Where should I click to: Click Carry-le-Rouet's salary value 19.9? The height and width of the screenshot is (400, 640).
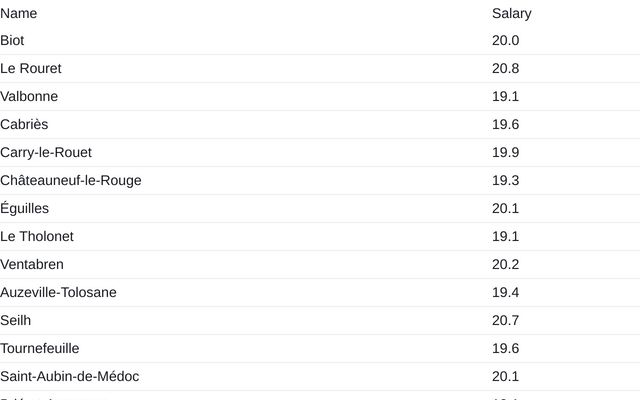point(505,152)
